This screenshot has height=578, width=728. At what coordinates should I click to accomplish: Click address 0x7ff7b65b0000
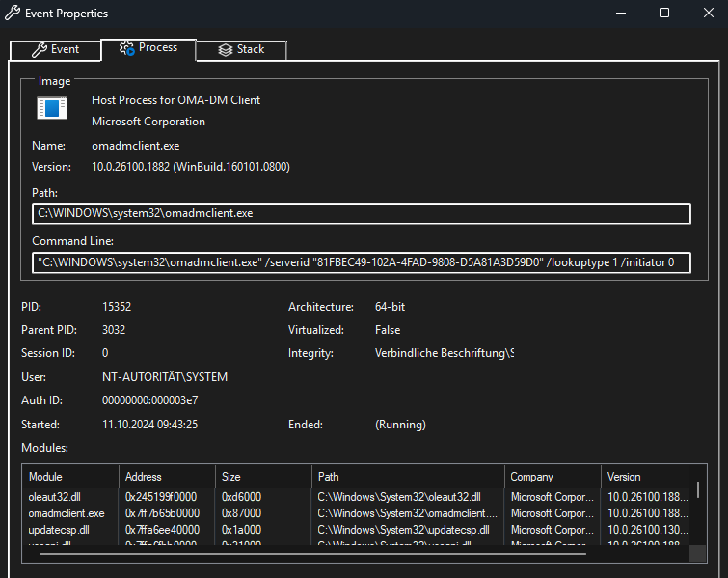point(162,513)
